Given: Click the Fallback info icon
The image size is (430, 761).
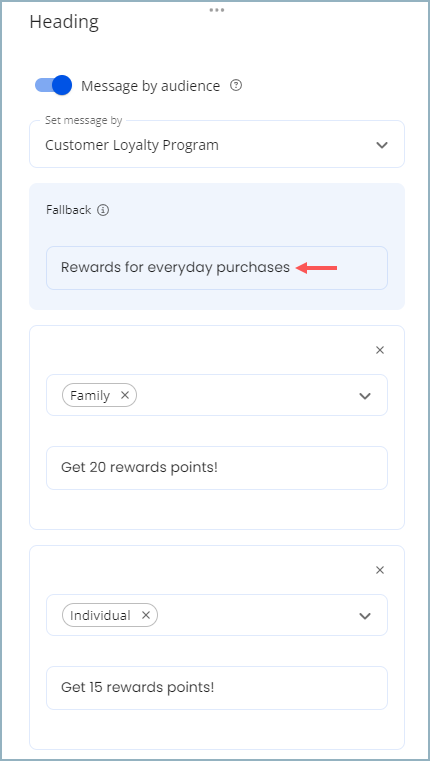Looking at the screenshot, I should [103, 210].
